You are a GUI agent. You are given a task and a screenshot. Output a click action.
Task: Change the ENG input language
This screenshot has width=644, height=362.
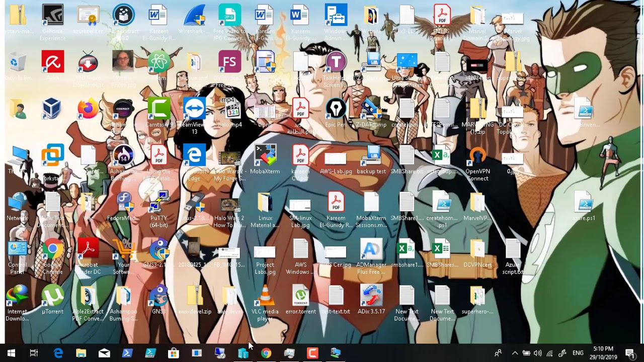(578, 353)
